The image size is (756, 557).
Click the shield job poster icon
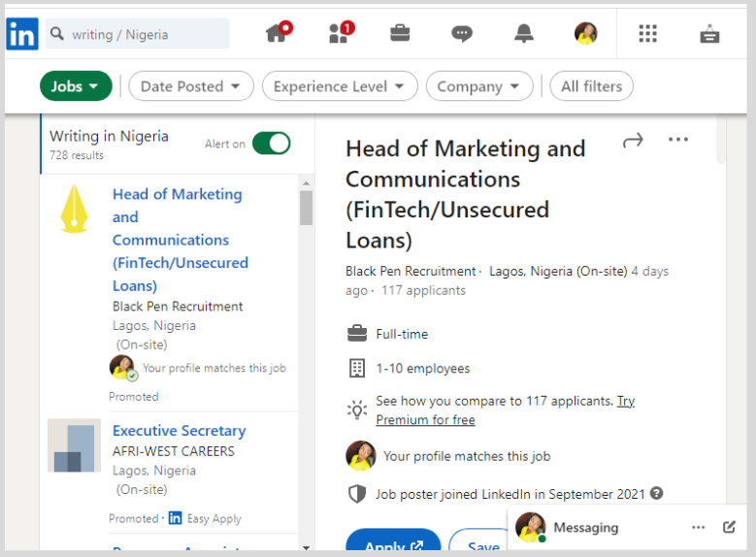click(357, 494)
